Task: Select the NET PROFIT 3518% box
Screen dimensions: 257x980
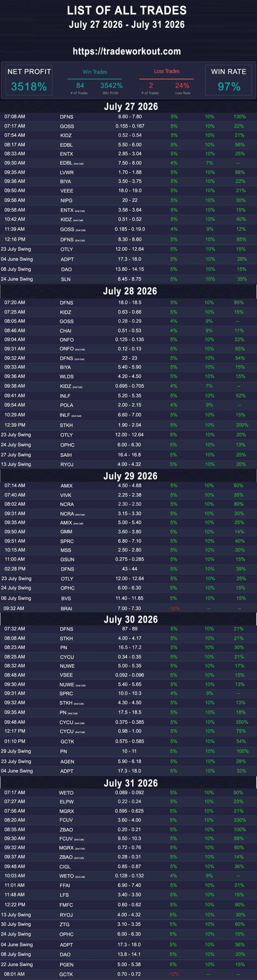Action: pos(29,80)
